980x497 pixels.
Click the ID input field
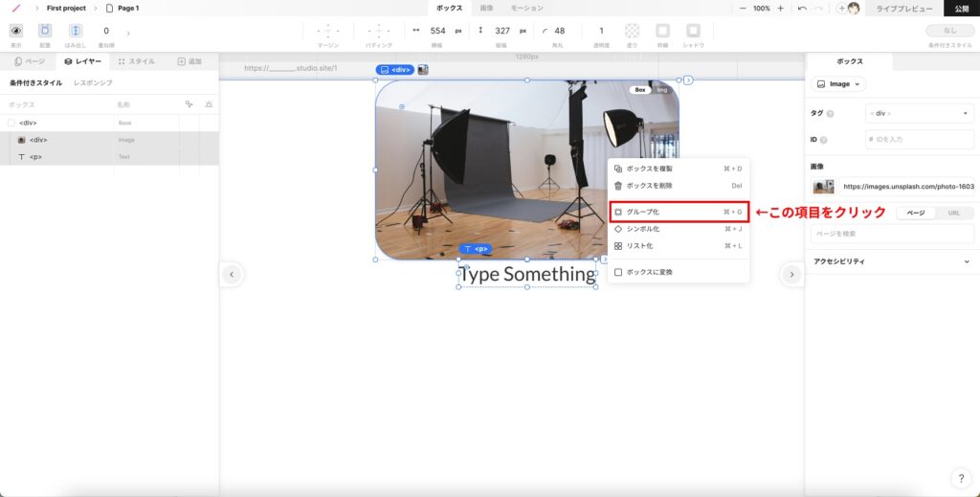919,140
